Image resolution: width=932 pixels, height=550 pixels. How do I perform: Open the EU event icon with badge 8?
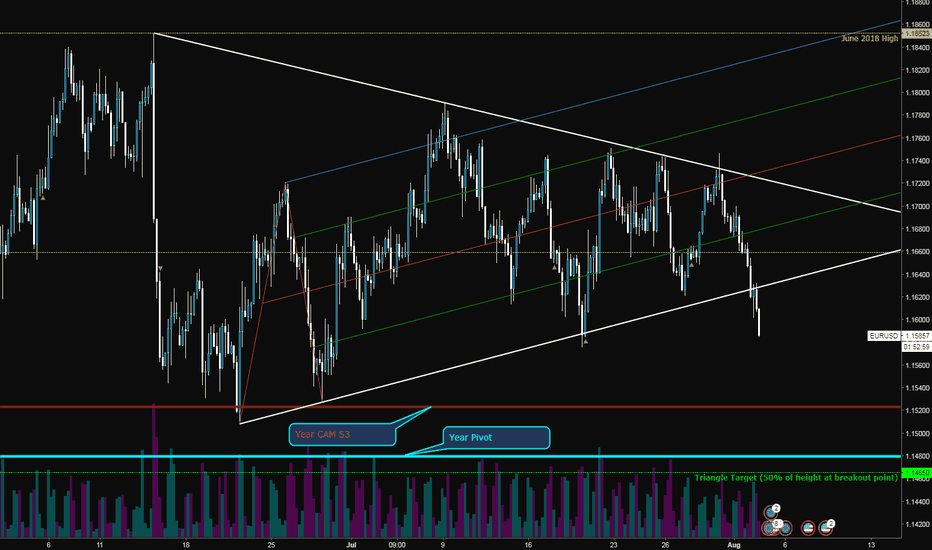coord(769,527)
